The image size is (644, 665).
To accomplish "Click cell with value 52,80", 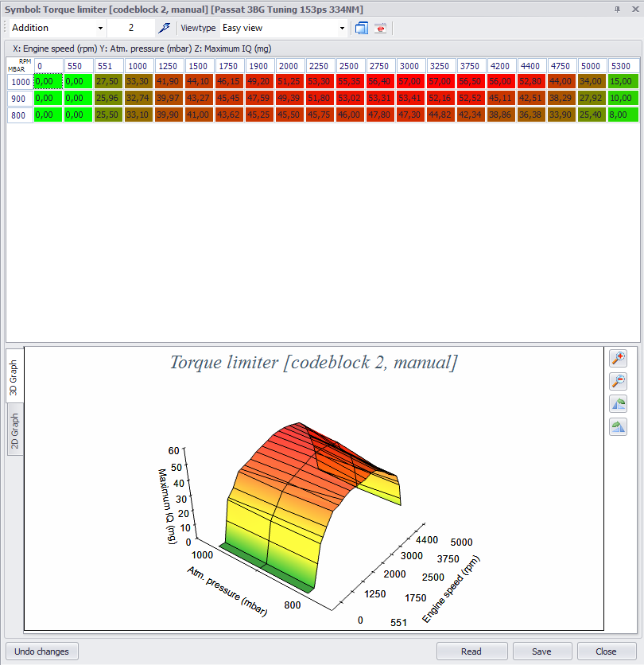I will (532, 81).
